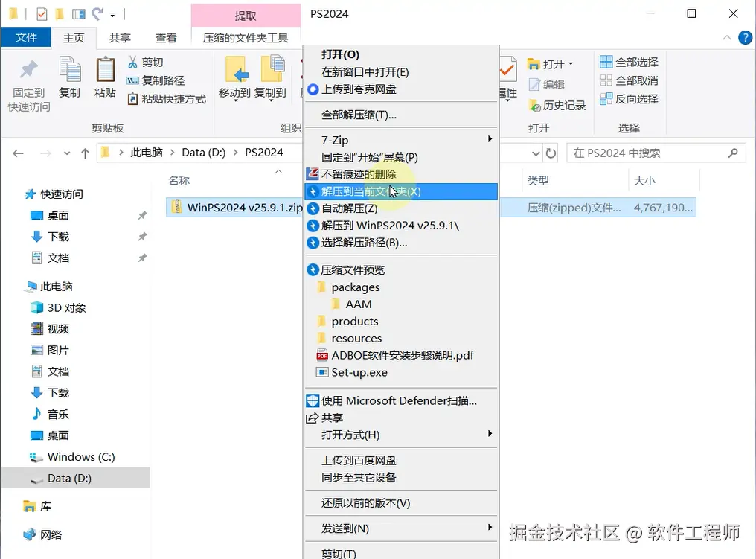Choose Extract all (全部解压缩) entry
The height and width of the screenshot is (559, 756).
[x=401, y=115]
